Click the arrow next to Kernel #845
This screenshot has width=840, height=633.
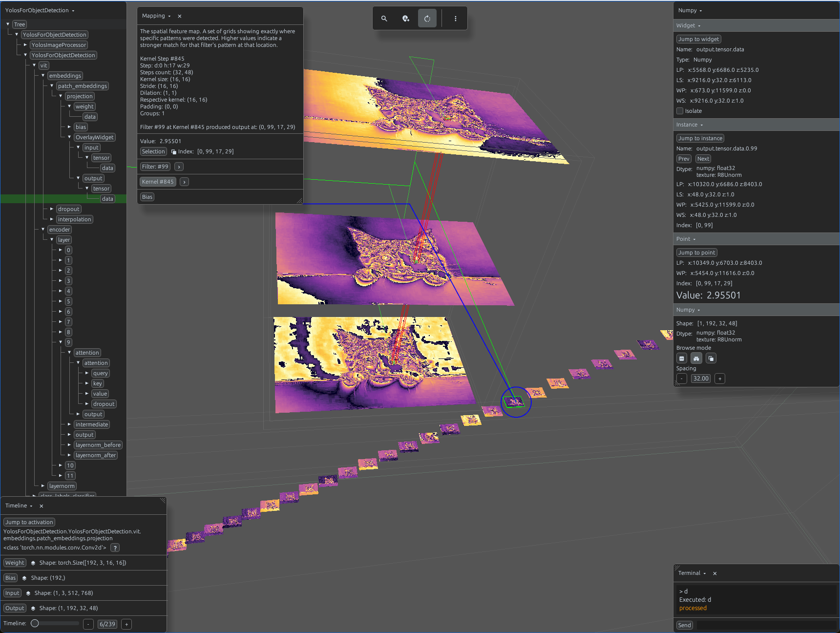click(x=185, y=182)
